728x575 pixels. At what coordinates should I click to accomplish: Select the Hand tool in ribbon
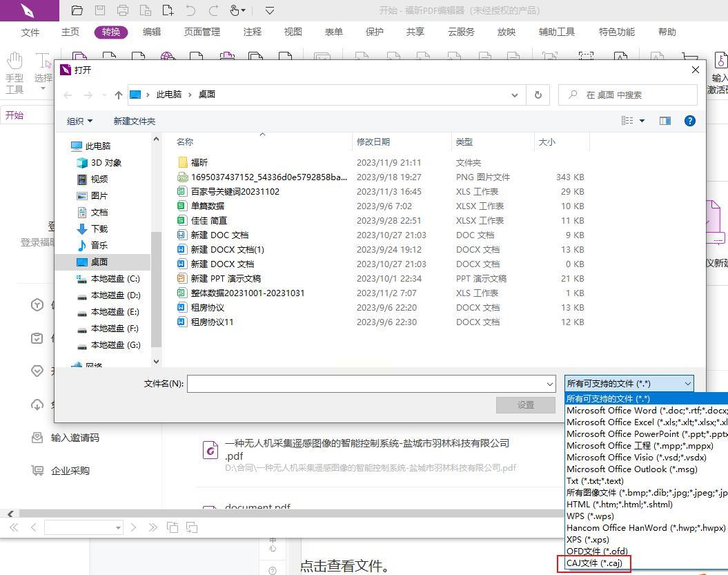pos(14,73)
